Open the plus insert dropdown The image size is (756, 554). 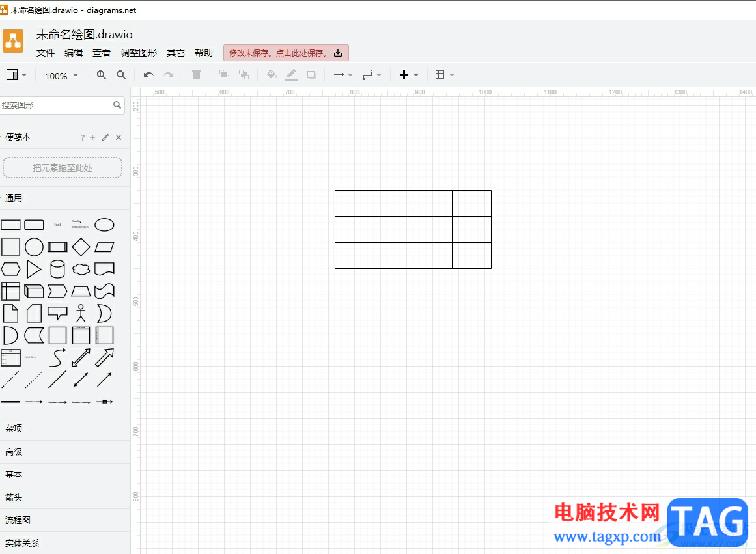pyautogui.click(x=409, y=75)
